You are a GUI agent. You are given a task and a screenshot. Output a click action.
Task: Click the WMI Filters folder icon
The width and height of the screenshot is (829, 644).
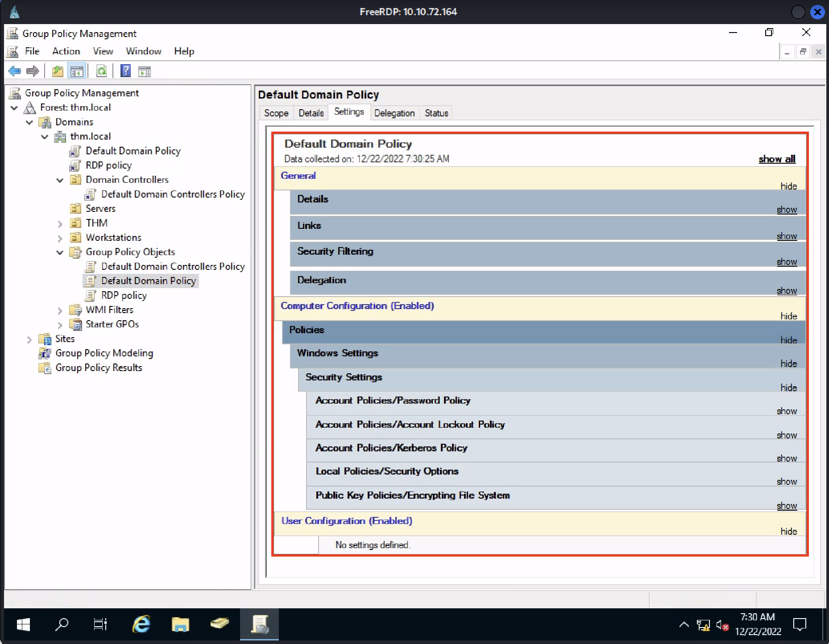(x=75, y=310)
